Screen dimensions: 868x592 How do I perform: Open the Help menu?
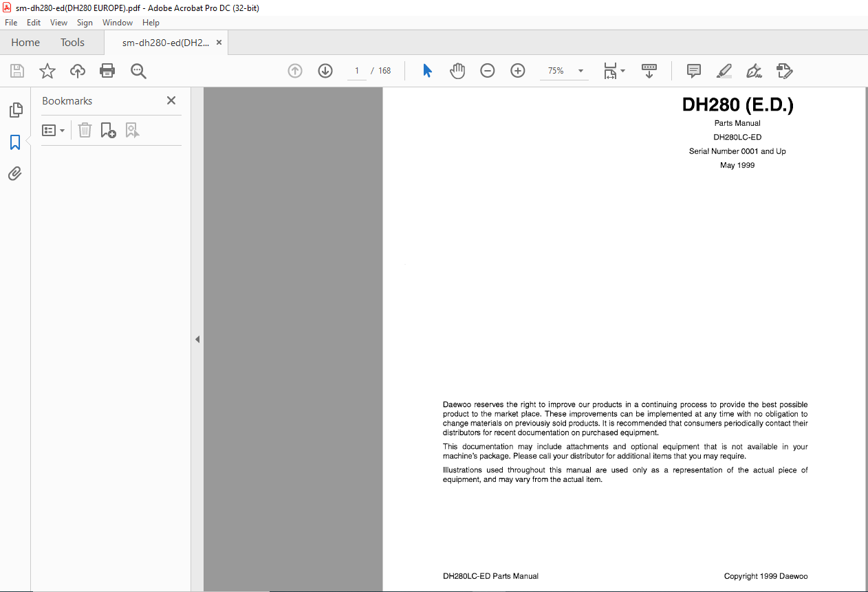pyautogui.click(x=151, y=23)
